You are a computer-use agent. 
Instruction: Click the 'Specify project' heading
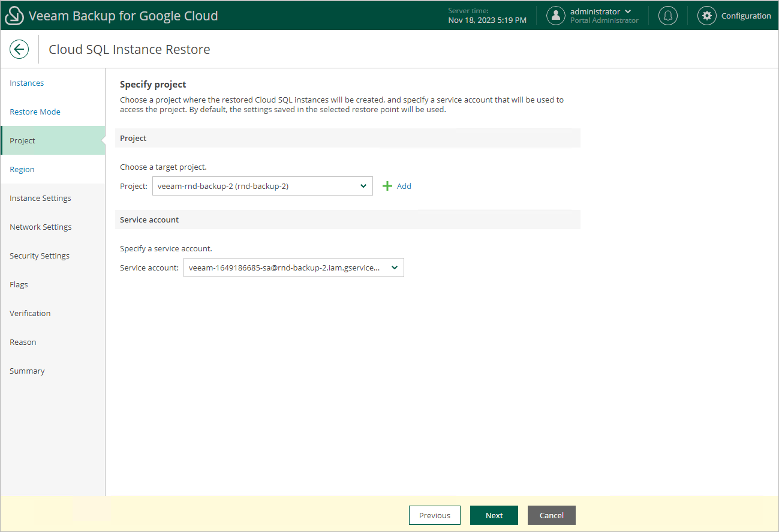153,85
